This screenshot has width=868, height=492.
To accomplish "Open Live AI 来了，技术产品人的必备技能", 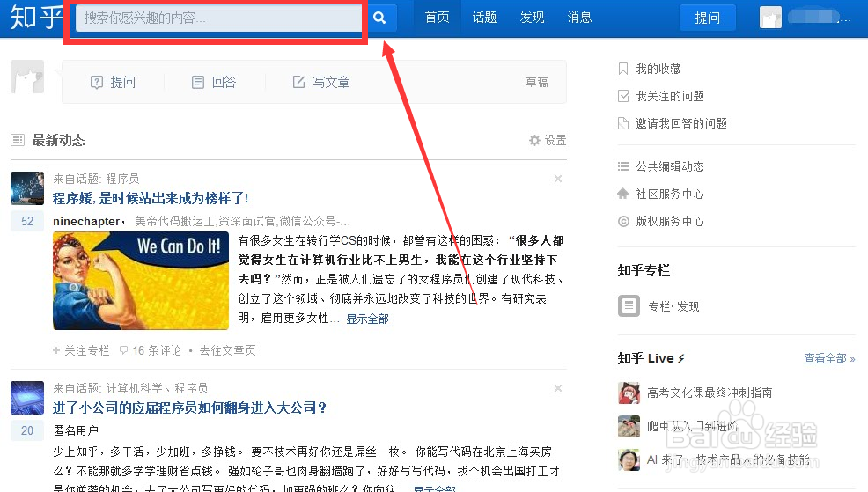I will pos(729,459).
